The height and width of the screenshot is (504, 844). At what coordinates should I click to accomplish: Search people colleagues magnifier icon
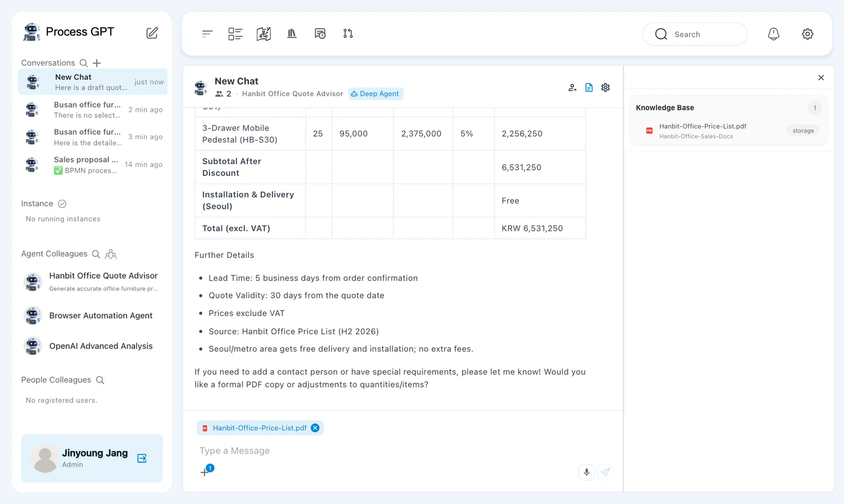click(x=100, y=380)
